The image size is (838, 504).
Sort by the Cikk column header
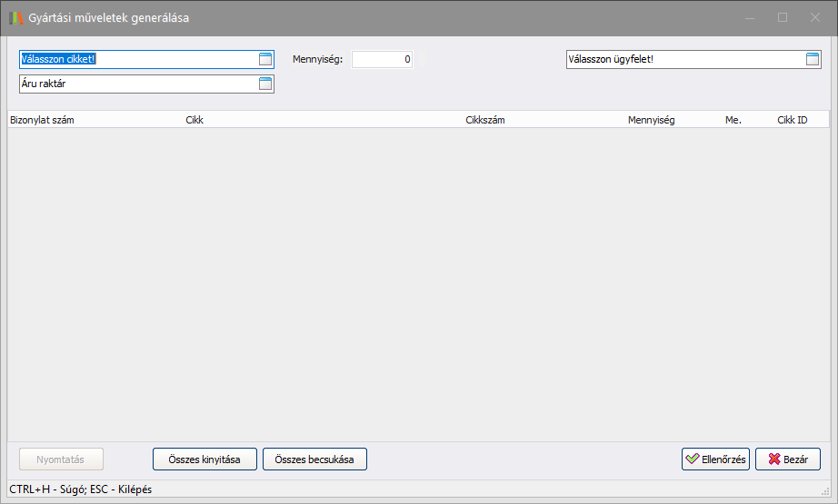click(x=195, y=120)
